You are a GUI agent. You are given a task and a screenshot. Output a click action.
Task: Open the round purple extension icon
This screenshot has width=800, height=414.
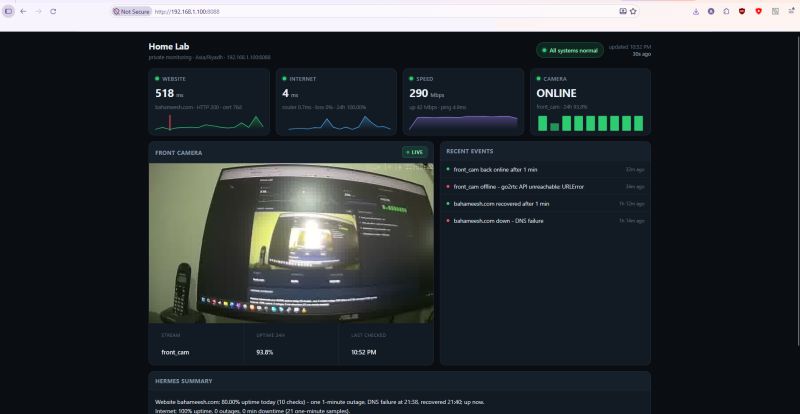tap(711, 11)
